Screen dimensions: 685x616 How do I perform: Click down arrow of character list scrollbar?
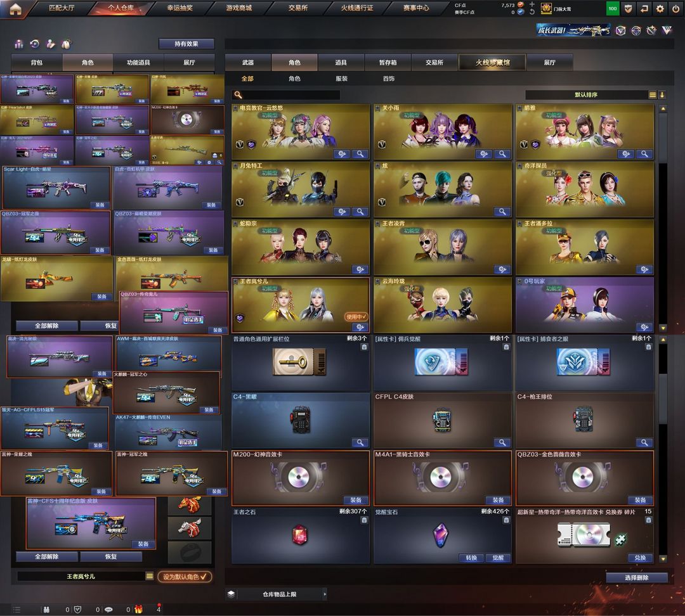(x=663, y=328)
